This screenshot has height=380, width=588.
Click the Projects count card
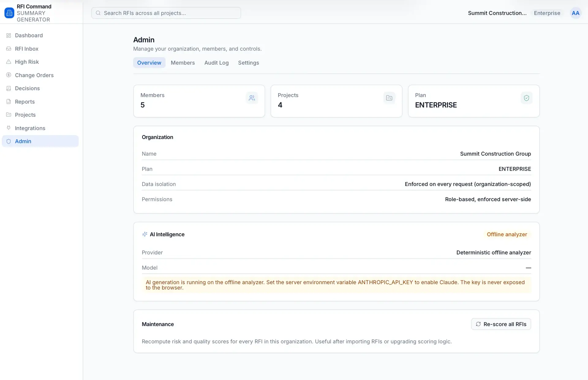click(x=336, y=101)
